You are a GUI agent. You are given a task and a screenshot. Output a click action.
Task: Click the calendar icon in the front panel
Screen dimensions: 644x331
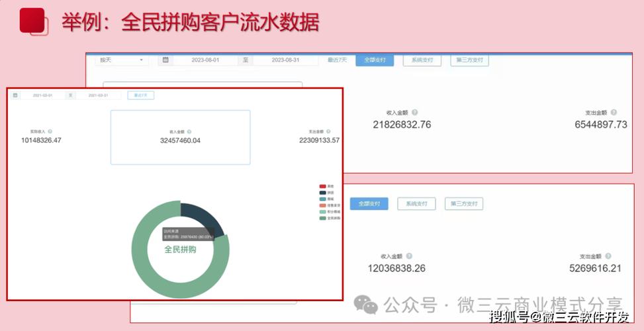click(x=15, y=95)
